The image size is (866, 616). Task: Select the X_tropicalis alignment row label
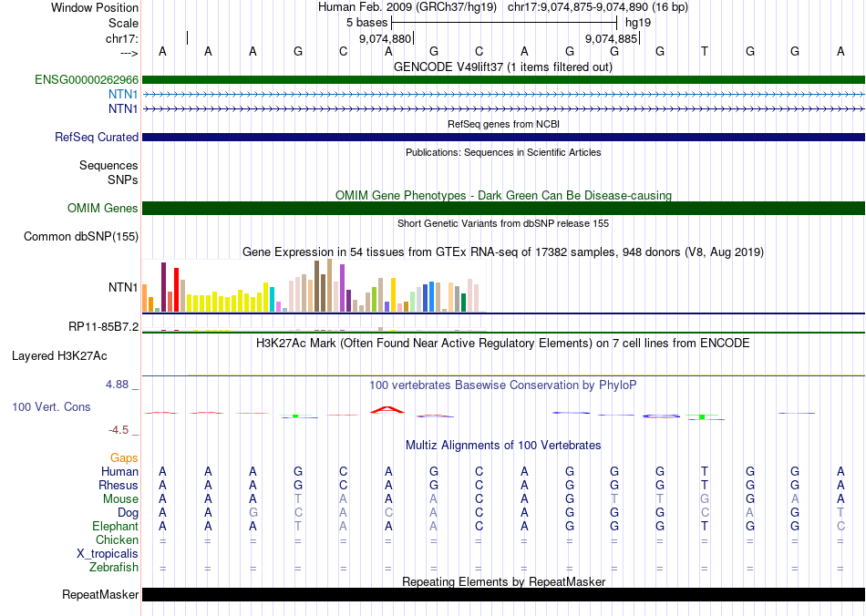[x=108, y=554]
